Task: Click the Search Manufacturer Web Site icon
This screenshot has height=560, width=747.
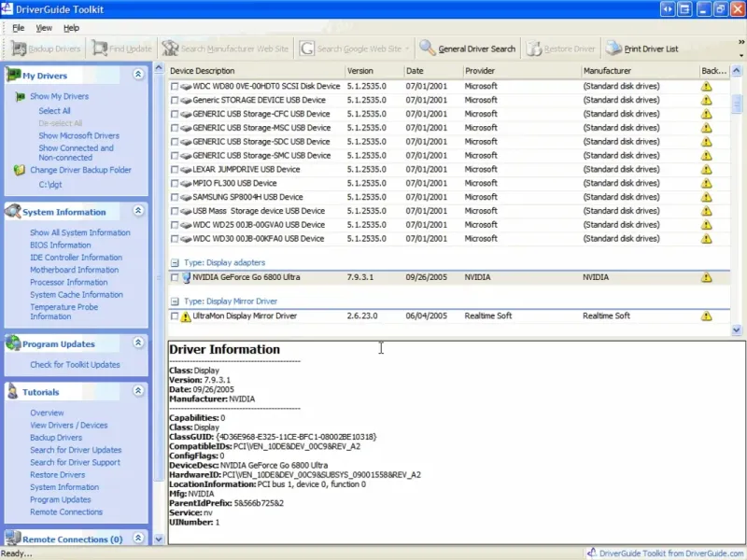Action: click(170, 49)
